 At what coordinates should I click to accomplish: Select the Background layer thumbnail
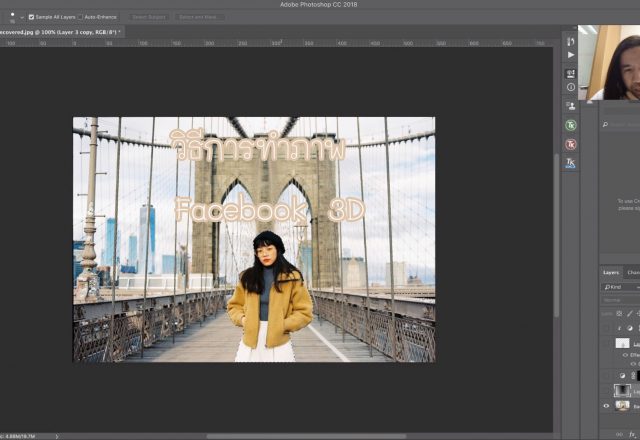[x=622, y=406]
